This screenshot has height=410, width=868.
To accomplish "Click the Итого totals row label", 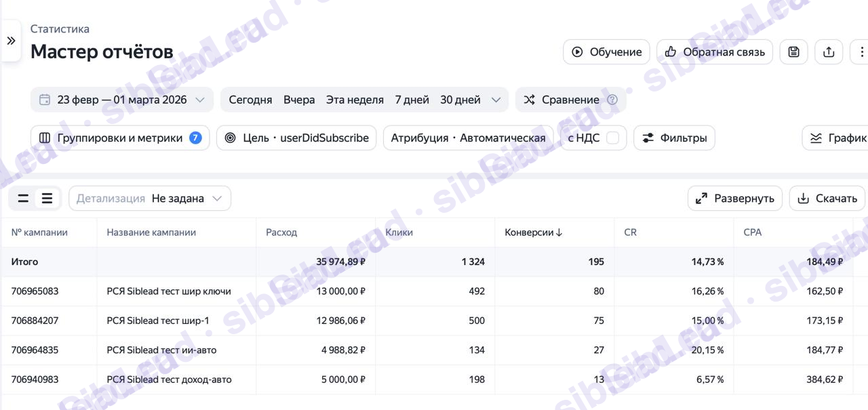I will pyautogui.click(x=24, y=262).
